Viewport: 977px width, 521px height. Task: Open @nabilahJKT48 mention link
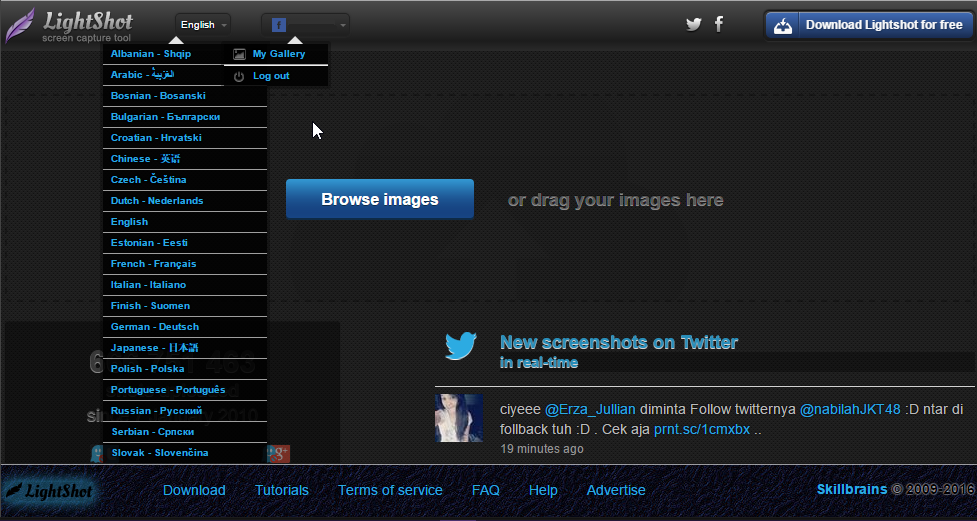tap(850, 410)
